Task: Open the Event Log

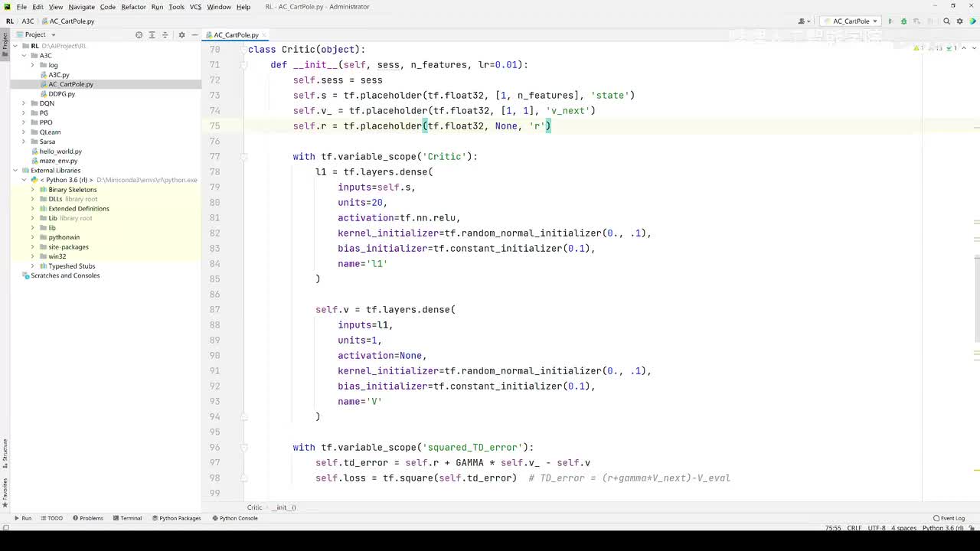Action: coord(949,518)
